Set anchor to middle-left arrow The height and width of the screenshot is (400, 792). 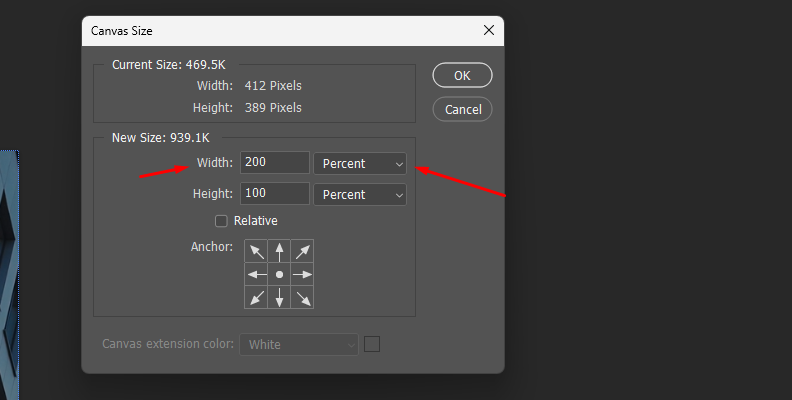click(257, 274)
